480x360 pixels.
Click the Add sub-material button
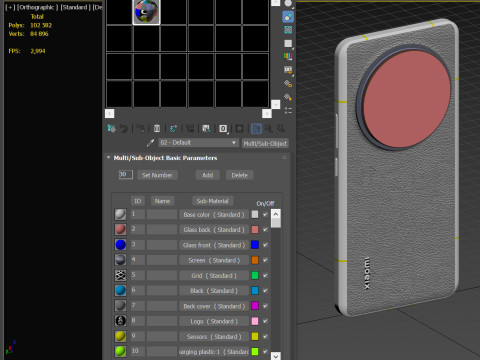pos(208,175)
